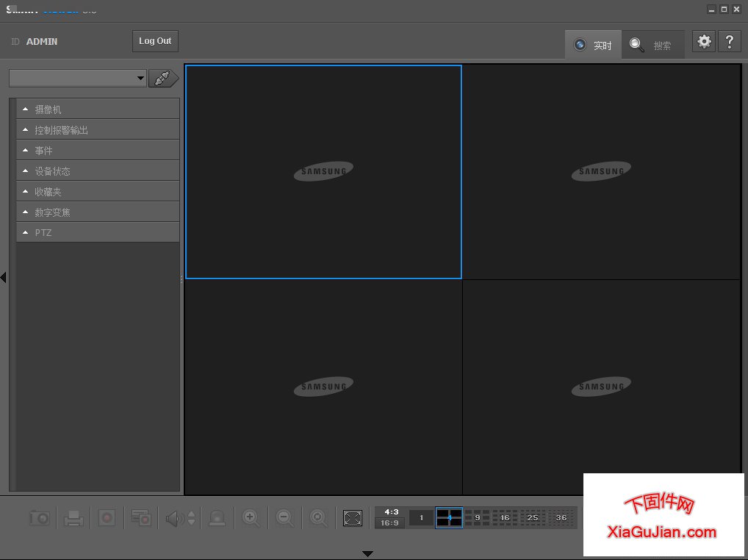
Task: Expand the 事件 panel
Action: point(98,150)
